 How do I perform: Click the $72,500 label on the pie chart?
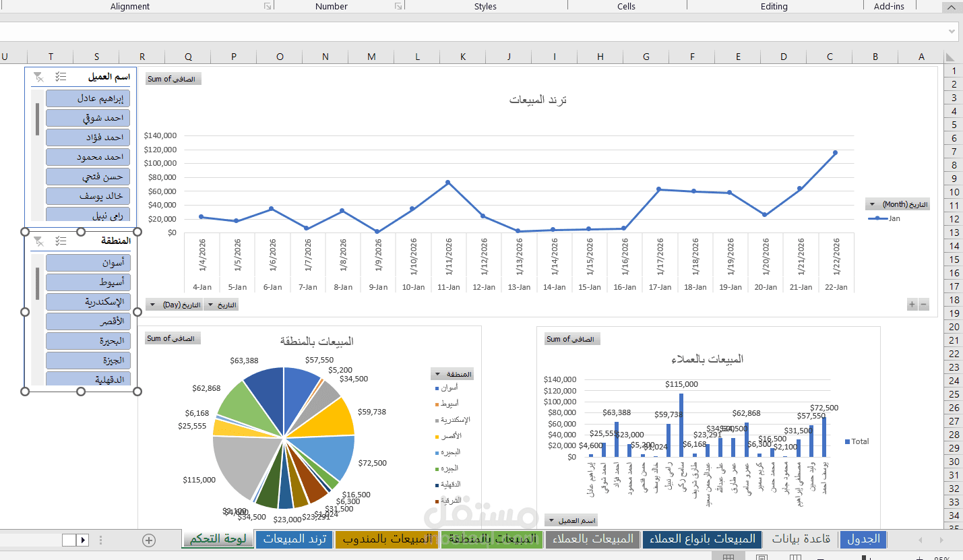372,463
